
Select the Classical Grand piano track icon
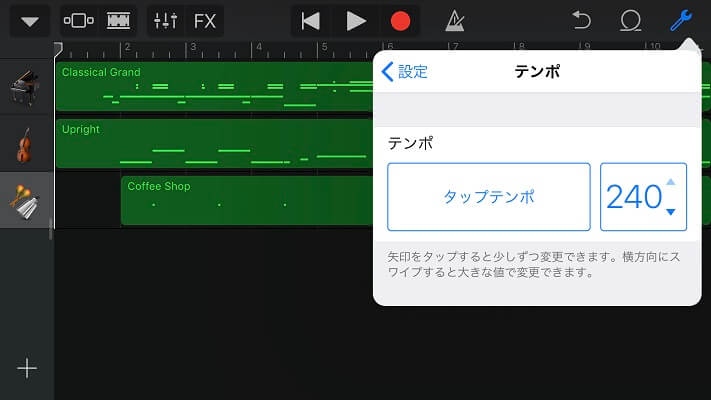click(x=24, y=87)
